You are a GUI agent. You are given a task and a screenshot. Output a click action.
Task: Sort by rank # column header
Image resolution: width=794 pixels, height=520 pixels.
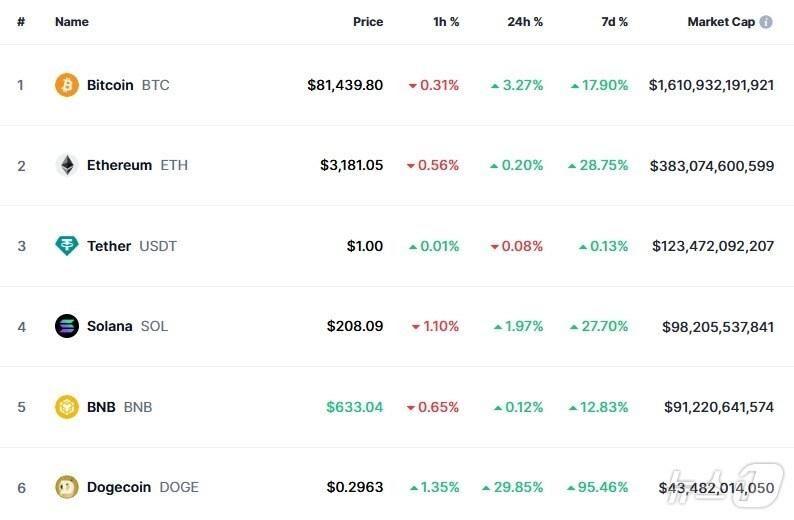pyautogui.click(x=21, y=22)
